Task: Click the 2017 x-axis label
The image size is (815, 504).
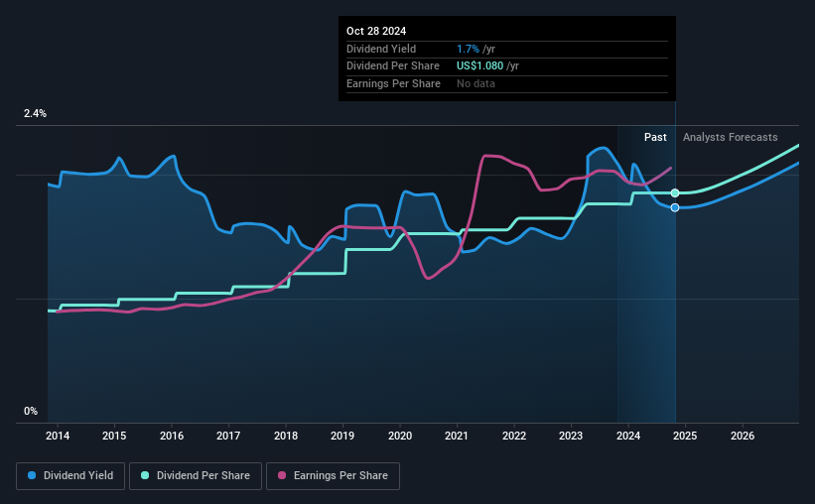Action: click(228, 436)
